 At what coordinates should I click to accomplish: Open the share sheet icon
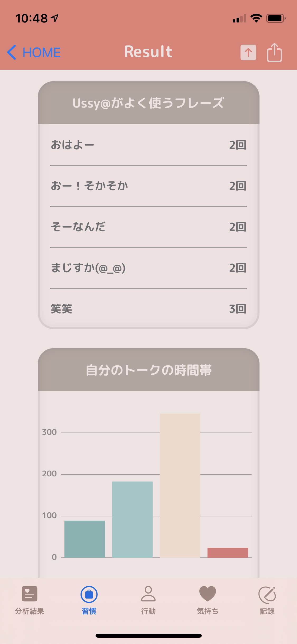pos(274,52)
